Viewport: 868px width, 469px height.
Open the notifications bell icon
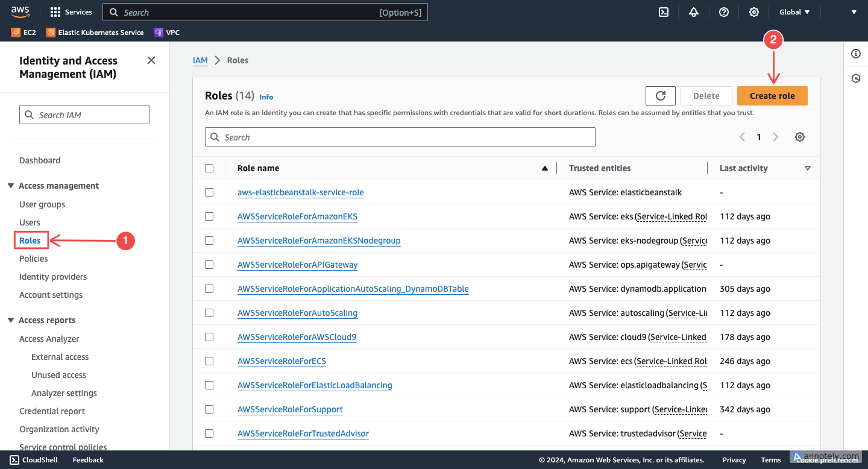694,12
